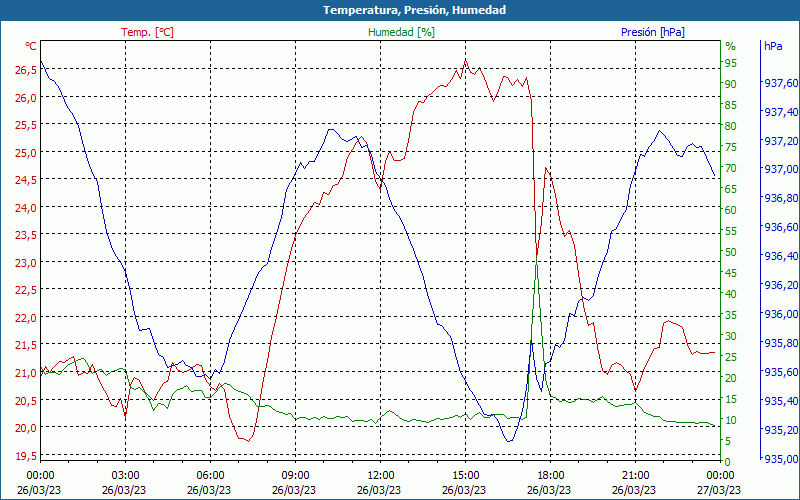This screenshot has width=800, height=500.
Task: Click the 935,60 pressure axis value
Action: point(780,371)
